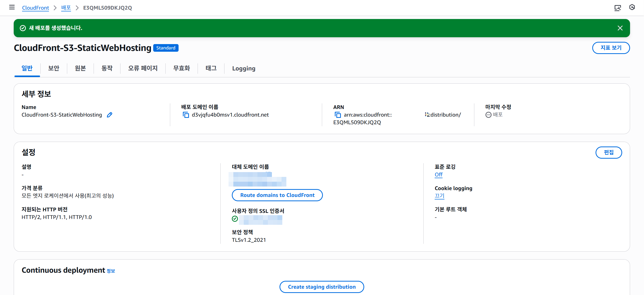Image resolution: width=644 pixels, height=295 pixels.
Task: Open 지표 보기 metrics button
Action: (x=611, y=48)
